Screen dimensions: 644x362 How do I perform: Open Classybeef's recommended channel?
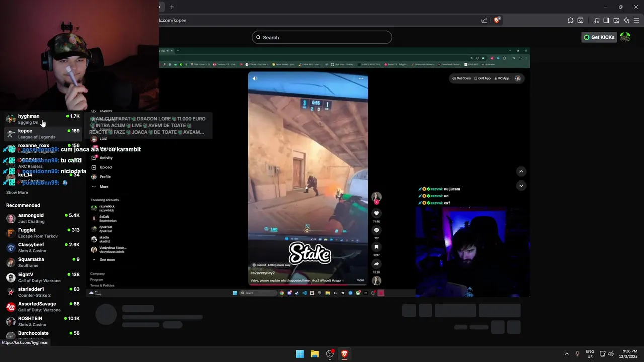(43, 247)
